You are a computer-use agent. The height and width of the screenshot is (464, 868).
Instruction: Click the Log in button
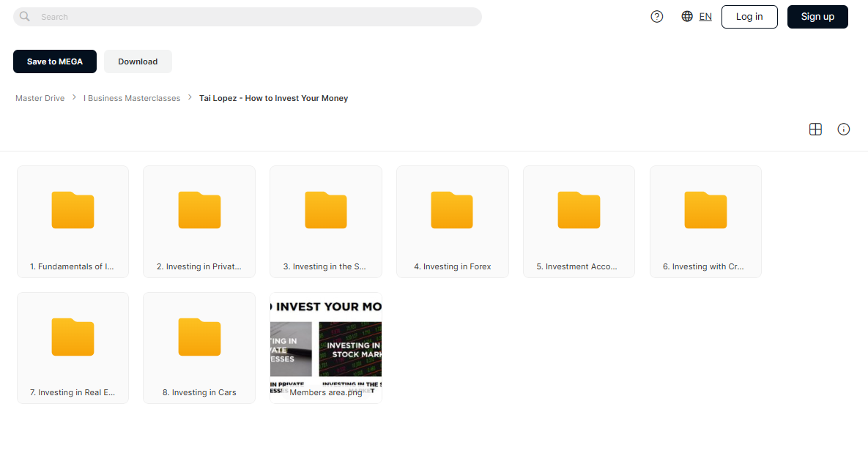coord(749,17)
